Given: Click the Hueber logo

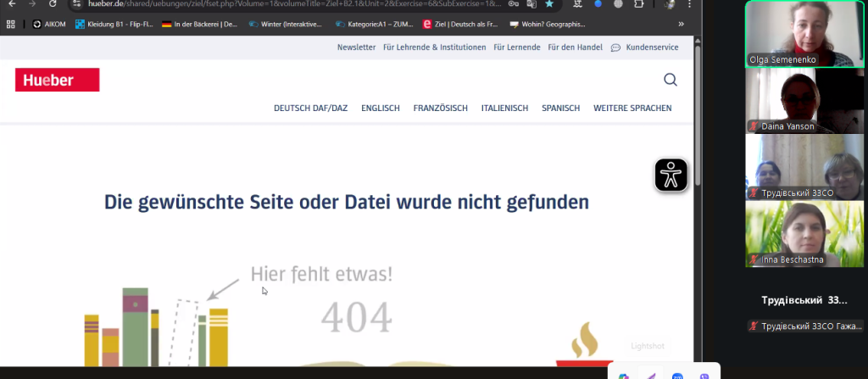Looking at the screenshot, I should point(57,80).
